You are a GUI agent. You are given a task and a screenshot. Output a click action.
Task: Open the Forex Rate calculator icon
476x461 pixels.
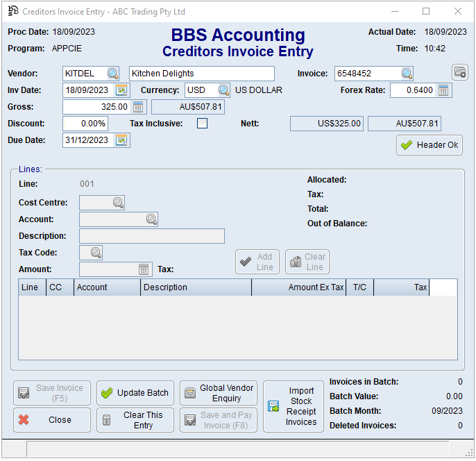[444, 90]
